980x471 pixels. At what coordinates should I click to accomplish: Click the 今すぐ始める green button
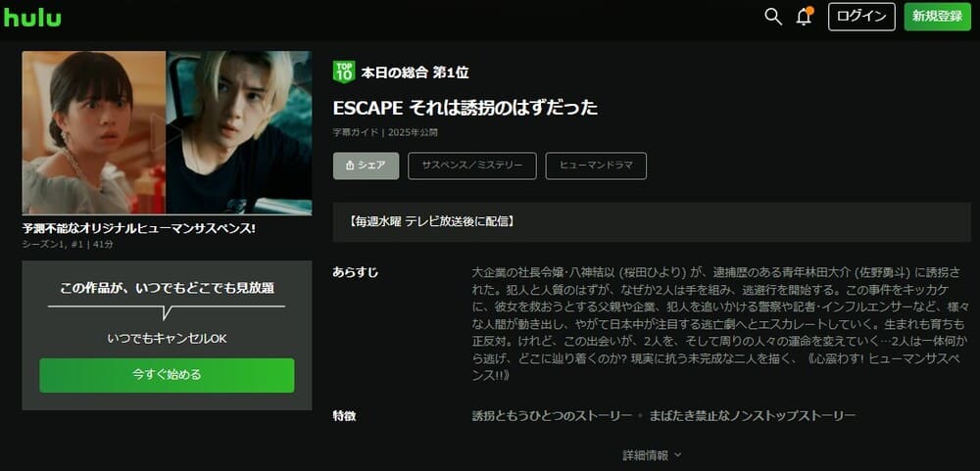click(167, 375)
